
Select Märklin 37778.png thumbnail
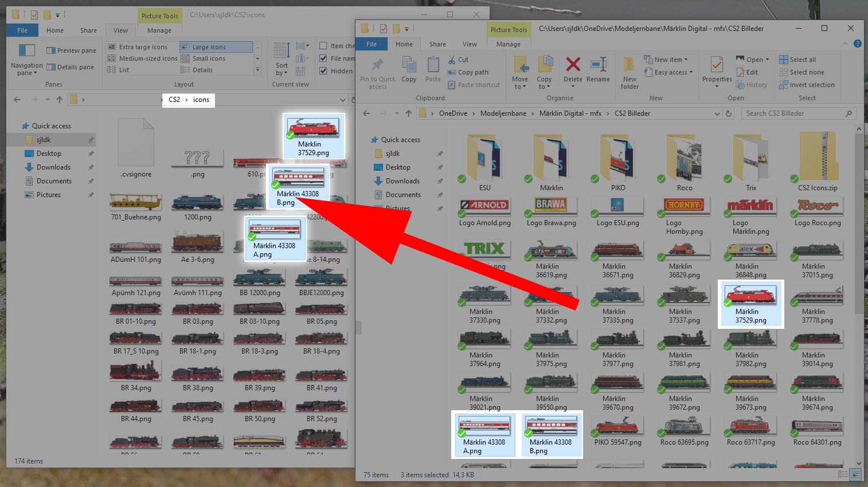click(x=818, y=304)
